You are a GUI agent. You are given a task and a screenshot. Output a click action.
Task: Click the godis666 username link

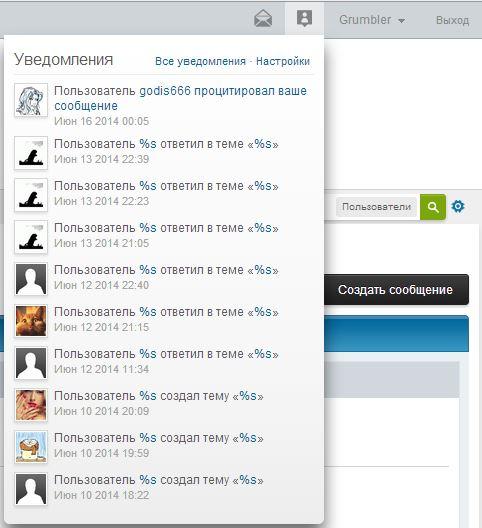165,91
